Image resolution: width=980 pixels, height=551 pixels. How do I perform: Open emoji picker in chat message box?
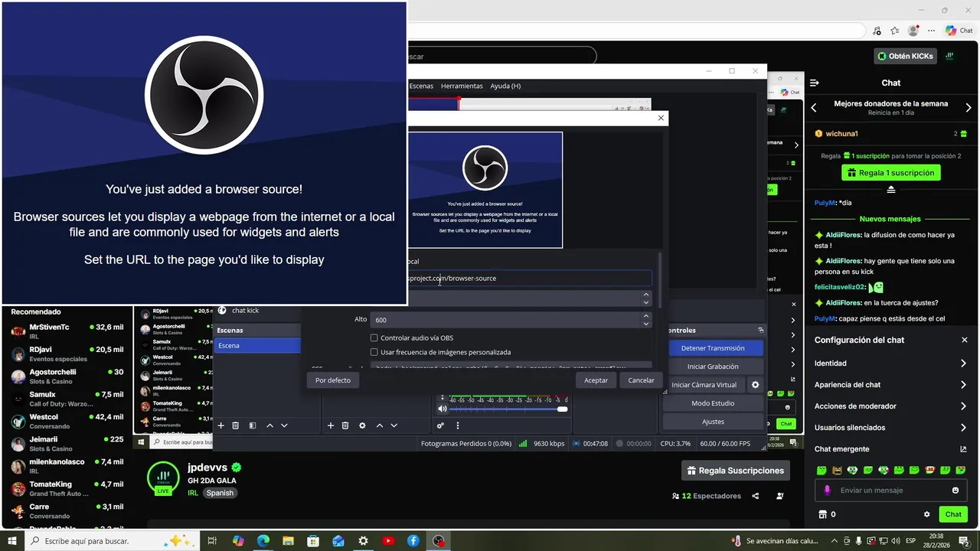point(955,491)
